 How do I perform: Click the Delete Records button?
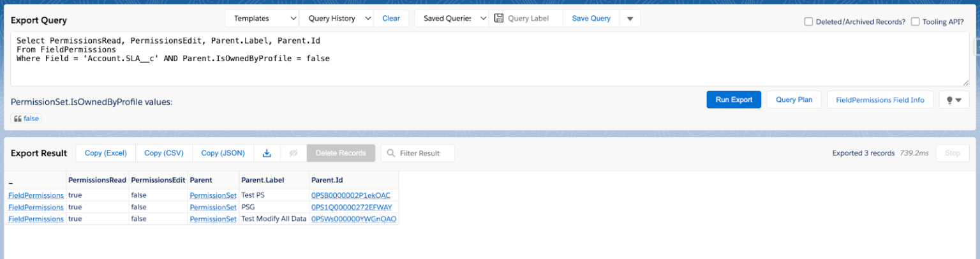pyautogui.click(x=341, y=153)
